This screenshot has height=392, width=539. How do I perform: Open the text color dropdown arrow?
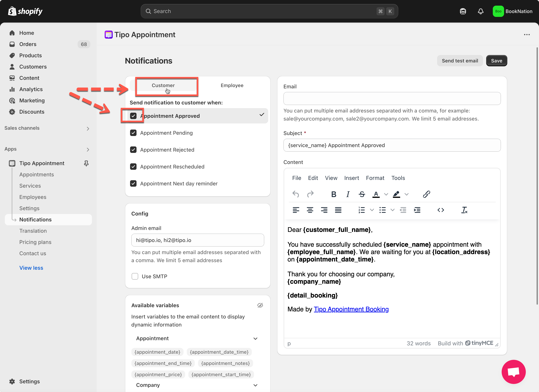[386, 194]
